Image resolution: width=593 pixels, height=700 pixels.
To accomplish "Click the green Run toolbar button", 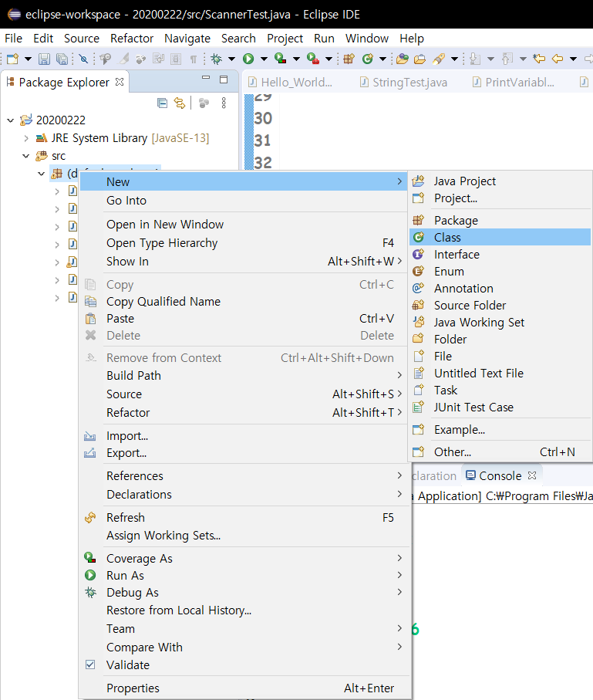I will [248, 59].
